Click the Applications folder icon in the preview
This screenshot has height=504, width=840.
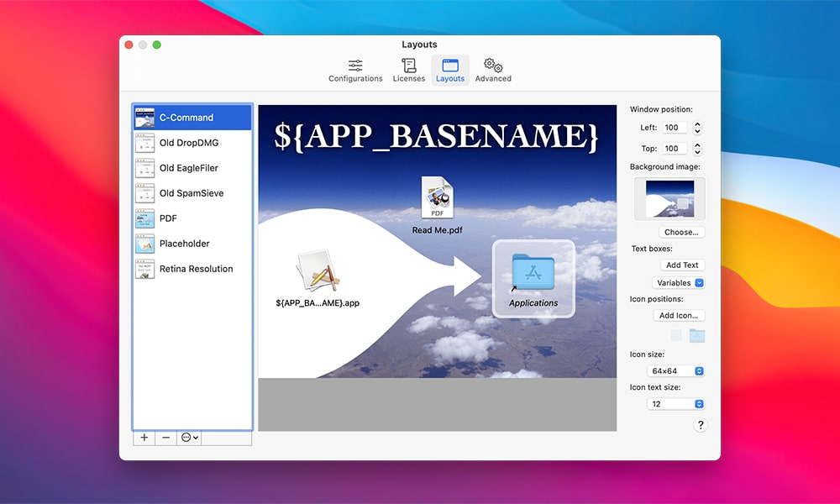(533, 273)
